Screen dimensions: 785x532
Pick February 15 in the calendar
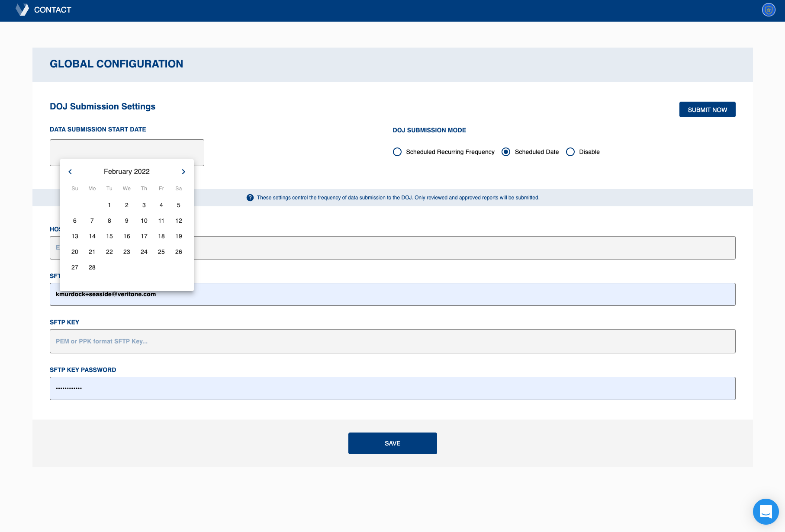point(109,236)
